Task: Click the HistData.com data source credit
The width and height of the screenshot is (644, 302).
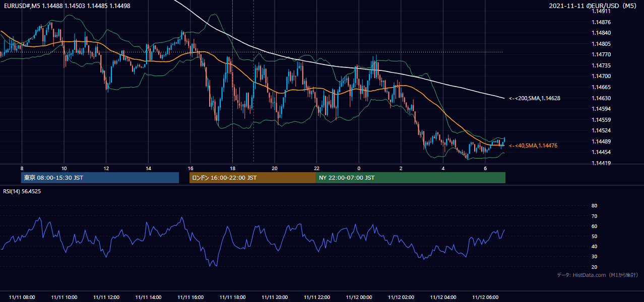Action: 598,275
